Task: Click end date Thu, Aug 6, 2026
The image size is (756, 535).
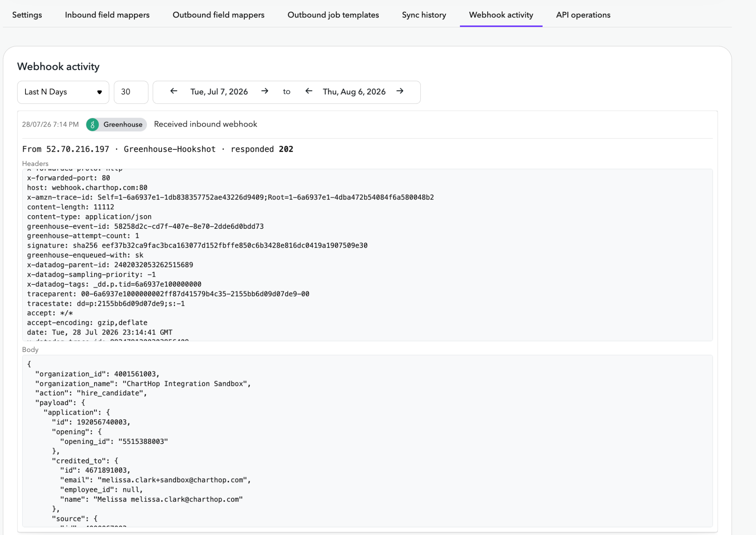Action: point(354,92)
